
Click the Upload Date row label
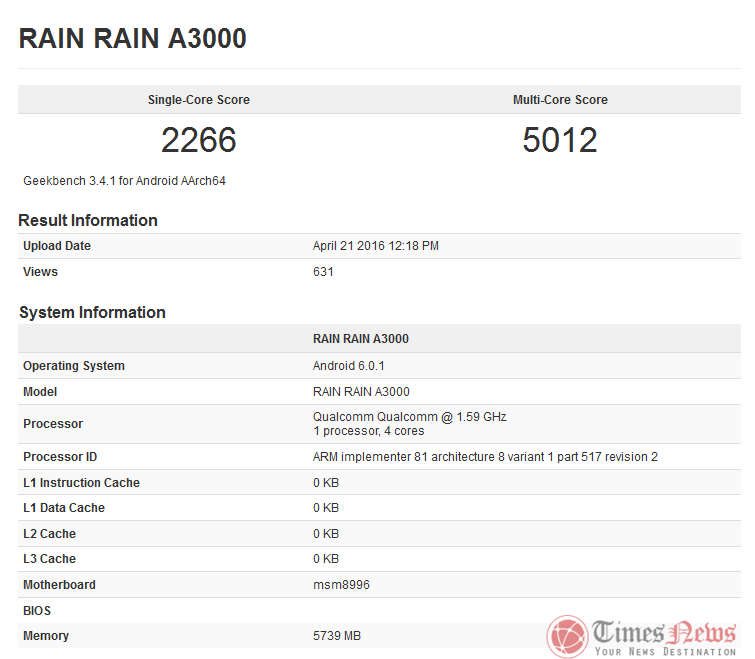click(57, 246)
